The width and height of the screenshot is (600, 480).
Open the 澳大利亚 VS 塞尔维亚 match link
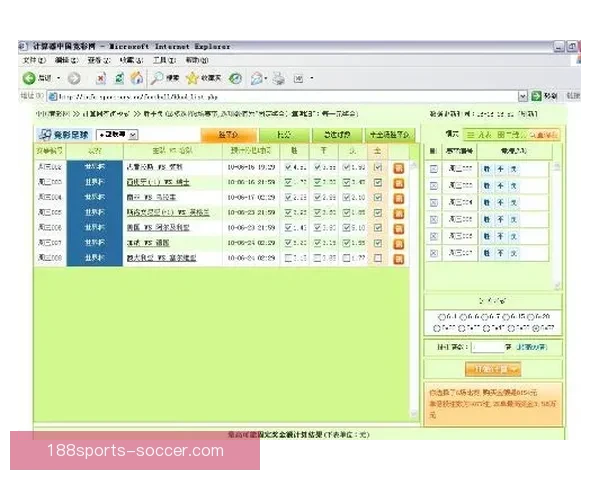tap(161, 258)
